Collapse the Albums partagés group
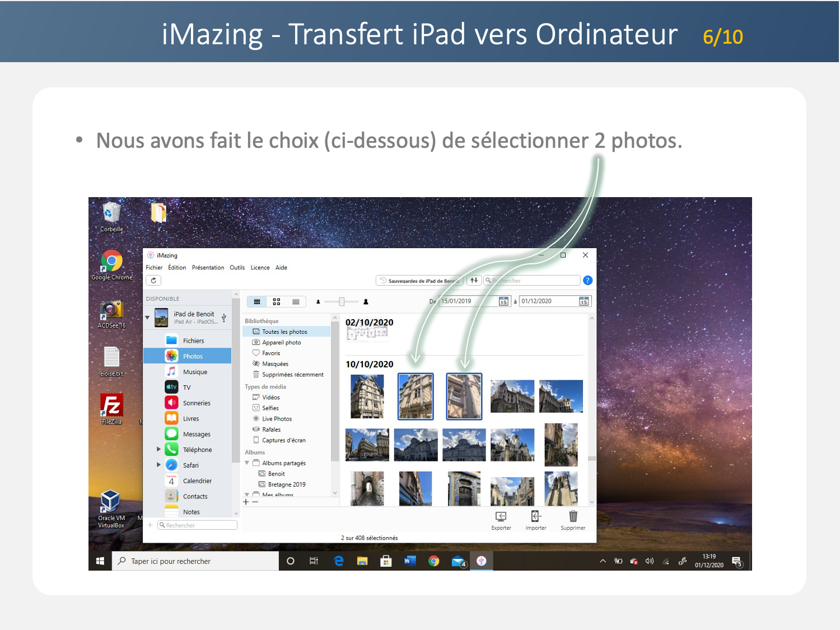 247,463
